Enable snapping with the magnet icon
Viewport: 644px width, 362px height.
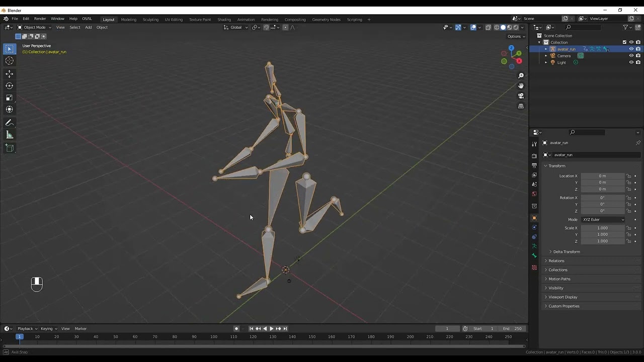coord(267,28)
